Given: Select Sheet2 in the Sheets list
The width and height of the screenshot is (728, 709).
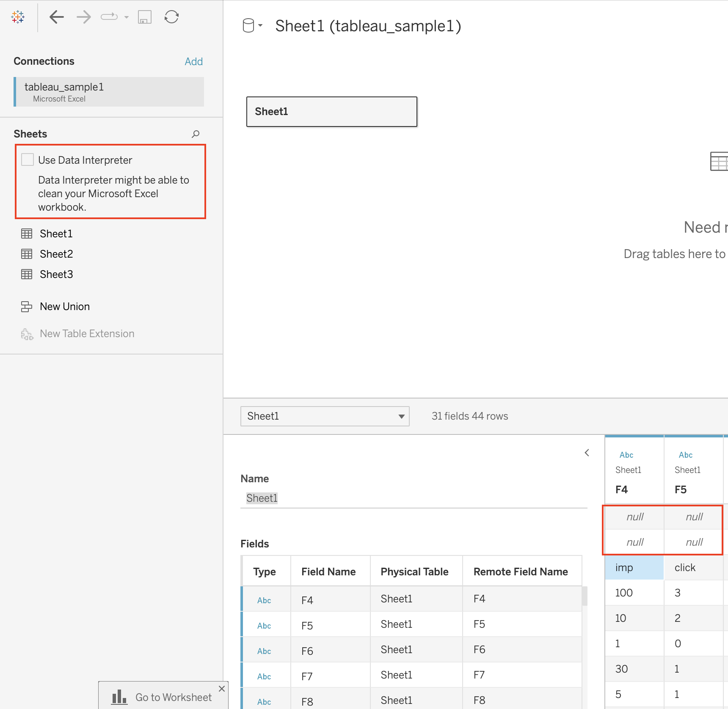Looking at the screenshot, I should (x=56, y=254).
